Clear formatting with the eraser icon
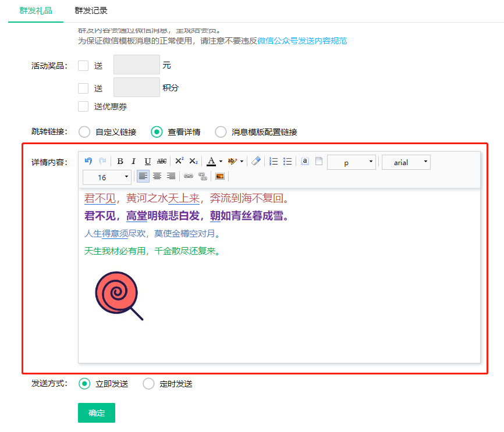The height and width of the screenshot is (432, 504). 255,161
